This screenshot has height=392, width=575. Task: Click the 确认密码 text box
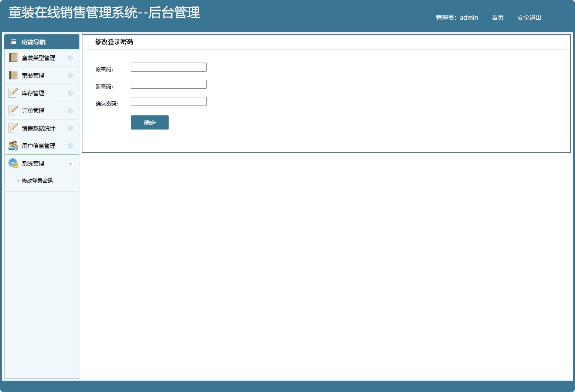pos(169,101)
